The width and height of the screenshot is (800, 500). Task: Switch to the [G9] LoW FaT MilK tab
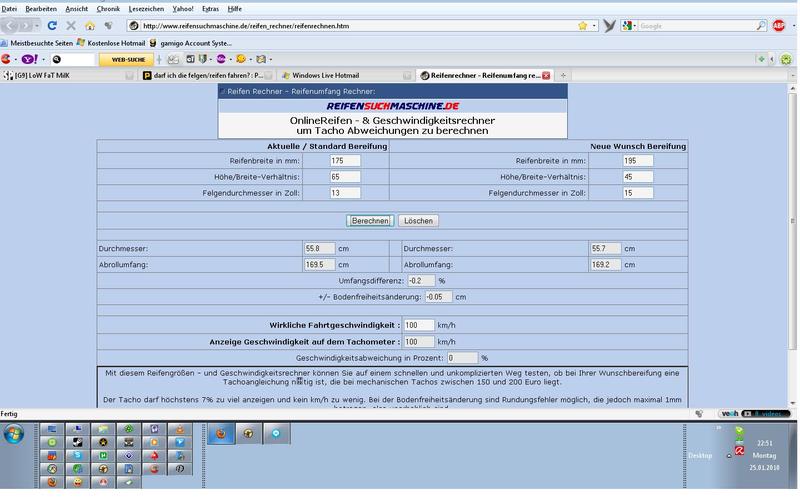69,76
